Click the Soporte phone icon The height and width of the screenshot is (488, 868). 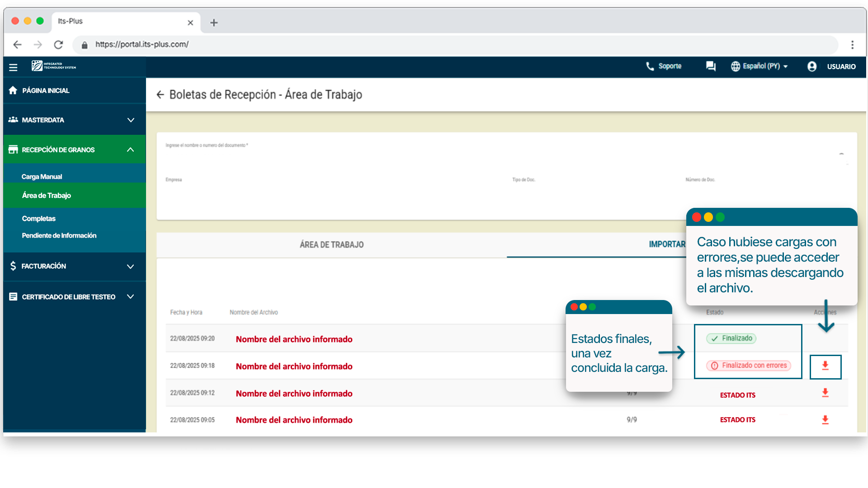(x=650, y=66)
